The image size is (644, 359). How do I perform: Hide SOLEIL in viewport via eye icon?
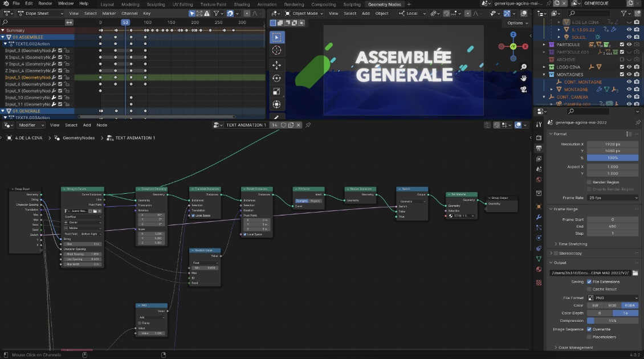coord(629,37)
